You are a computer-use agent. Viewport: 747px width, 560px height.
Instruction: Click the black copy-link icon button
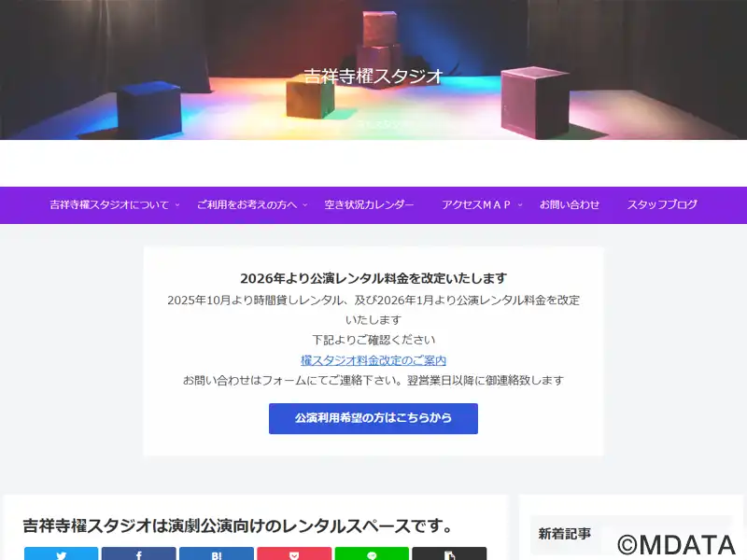click(449, 554)
